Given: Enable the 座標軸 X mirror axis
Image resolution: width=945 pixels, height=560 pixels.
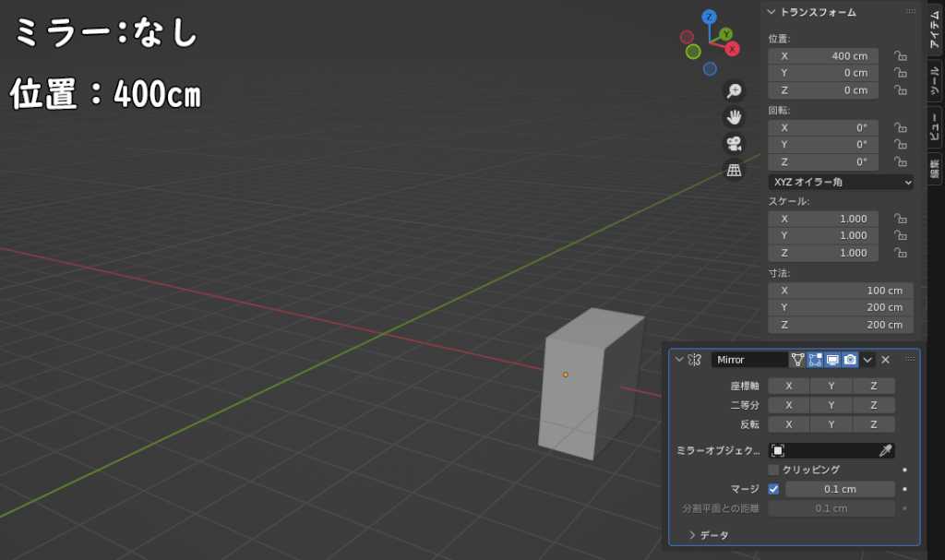Looking at the screenshot, I should 789,386.
